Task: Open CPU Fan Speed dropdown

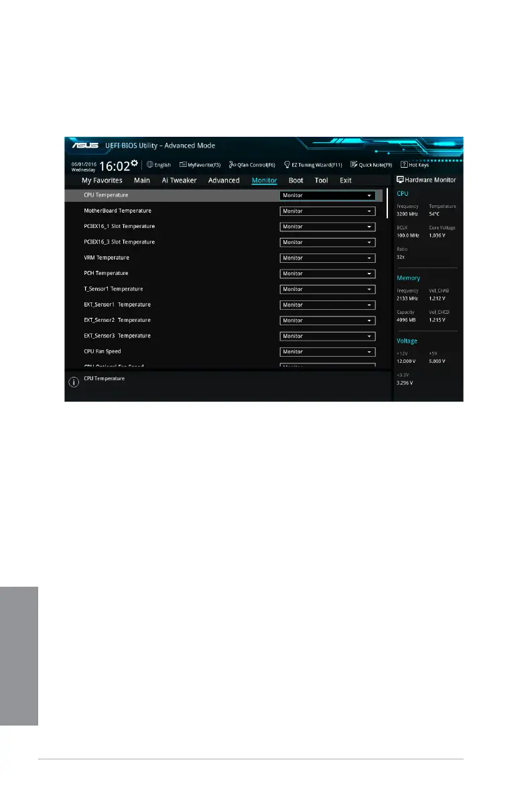Action: [328, 352]
